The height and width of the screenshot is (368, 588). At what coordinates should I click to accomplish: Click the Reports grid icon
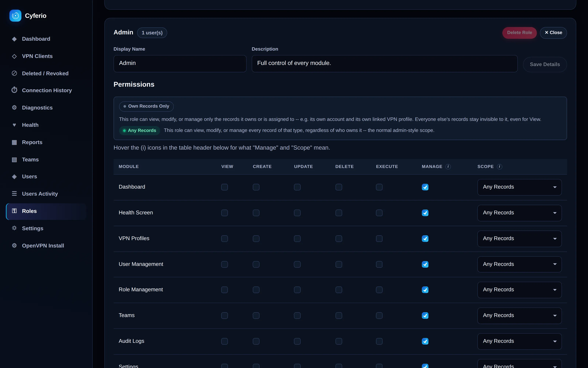pyautogui.click(x=14, y=142)
